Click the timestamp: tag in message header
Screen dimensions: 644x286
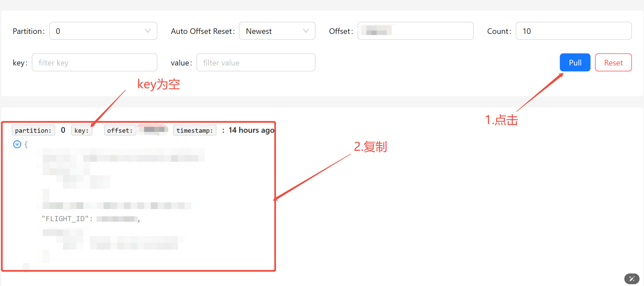click(195, 130)
